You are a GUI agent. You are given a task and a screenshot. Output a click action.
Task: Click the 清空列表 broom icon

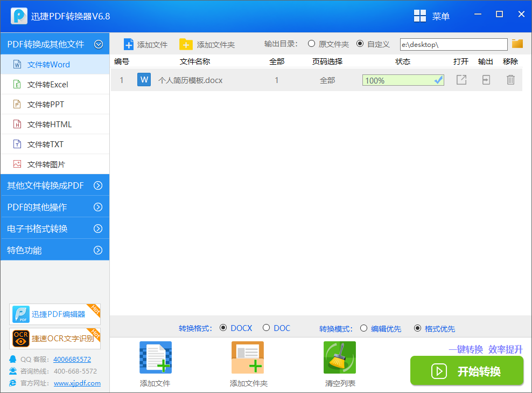point(340,357)
